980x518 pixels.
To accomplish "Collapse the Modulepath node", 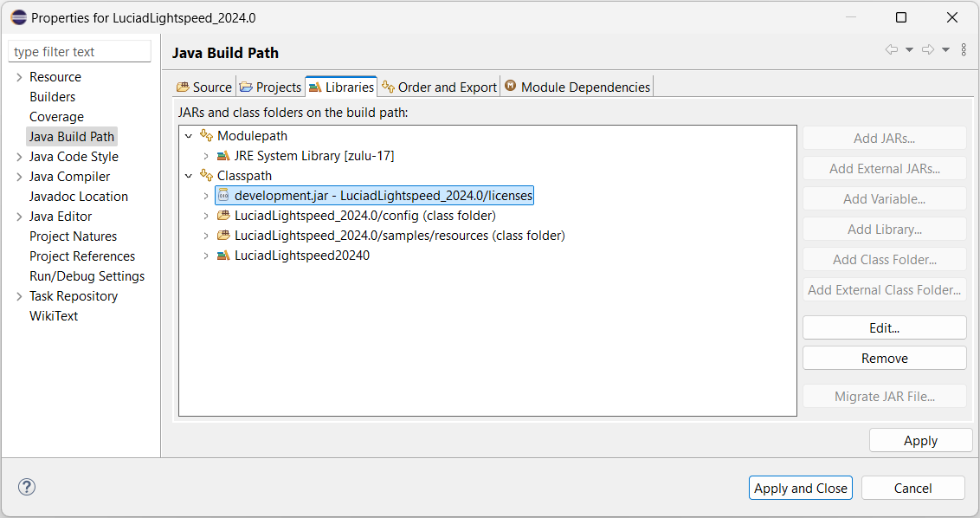I will [x=188, y=136].
